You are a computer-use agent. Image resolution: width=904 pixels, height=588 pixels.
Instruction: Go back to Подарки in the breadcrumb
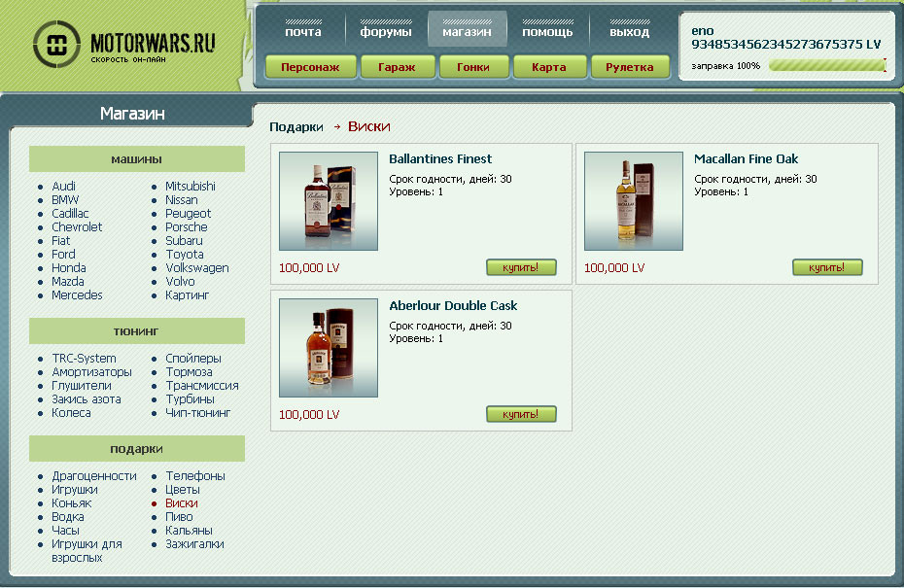click(296, 126)
